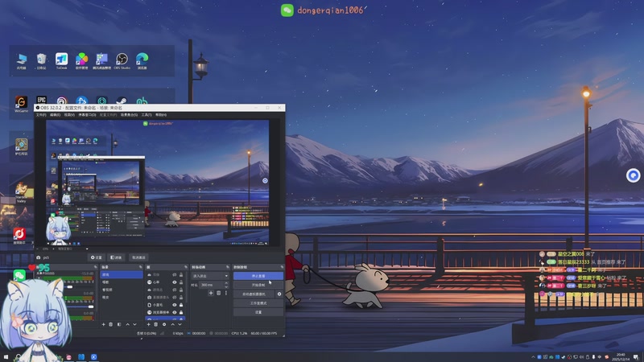Viewport: 644px width, 362px height.
Task: Open the 编辑(E) menu in OBS
Action: coord(55,115)
